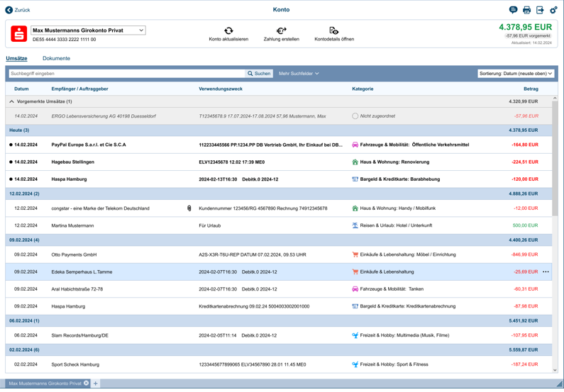Open the chat message icon

[x=514, y=10]
